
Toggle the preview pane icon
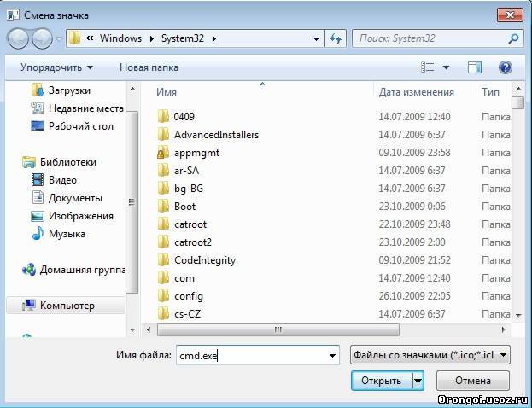(475, 67)
